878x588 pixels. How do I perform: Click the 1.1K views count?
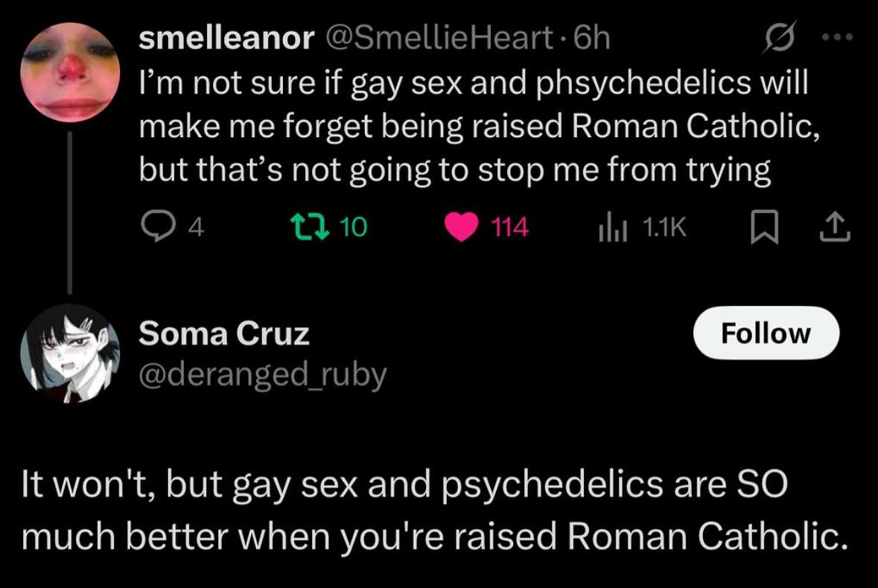coord(664,228)
